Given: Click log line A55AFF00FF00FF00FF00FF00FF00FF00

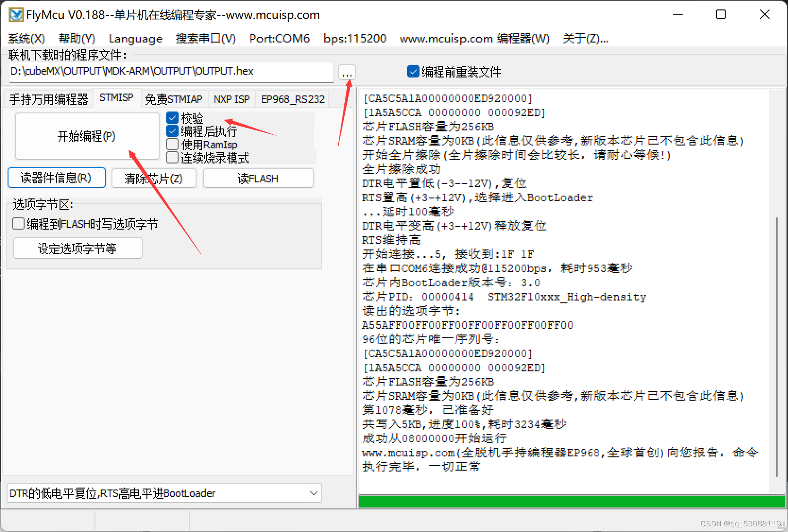Looking at the screenshot, I should point(468,325).
